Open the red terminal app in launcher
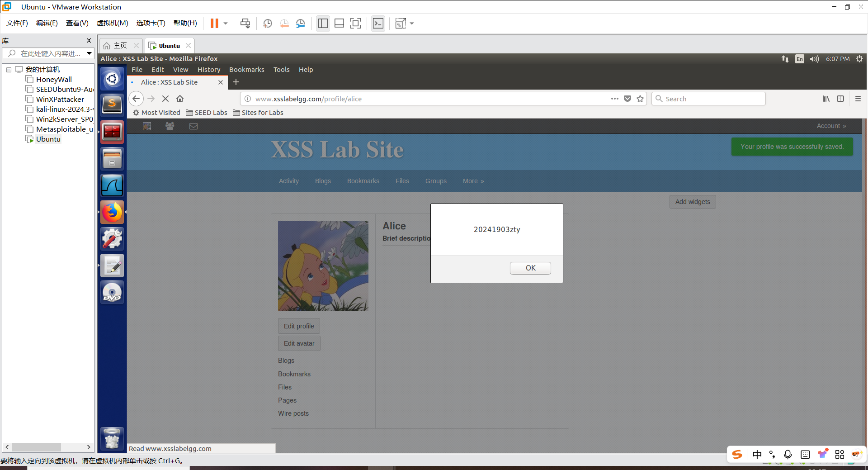This screenshot has height=470, width=868. pos(112,132)
